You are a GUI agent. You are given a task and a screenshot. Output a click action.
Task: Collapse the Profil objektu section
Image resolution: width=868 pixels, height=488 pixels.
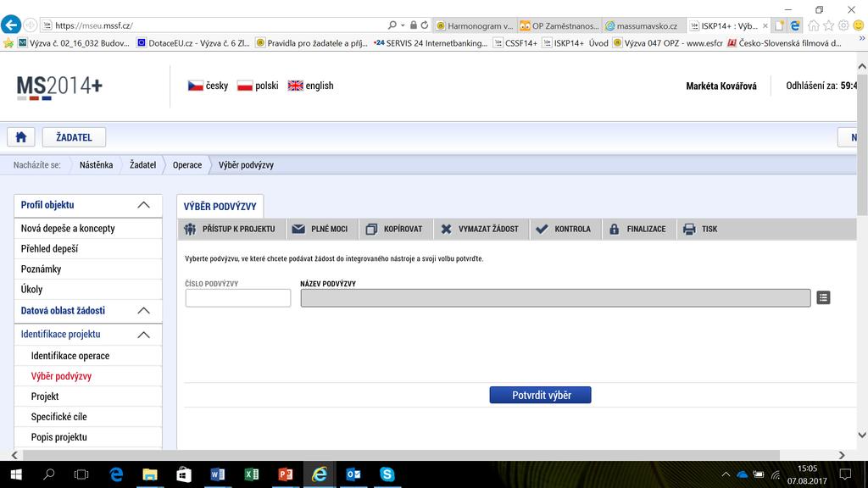pos(143,205)
